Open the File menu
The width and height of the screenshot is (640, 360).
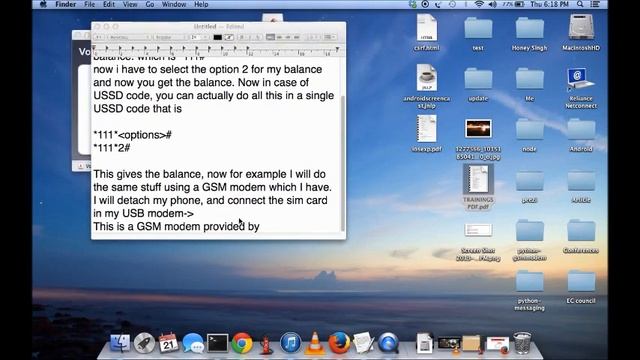pyautogui.click(x=89, y=4)
